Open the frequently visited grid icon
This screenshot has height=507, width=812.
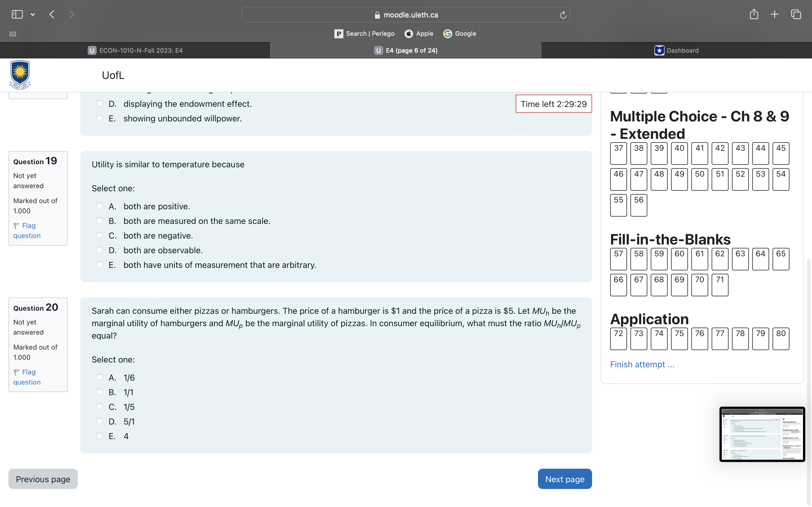pyautogui.click(x=12, y=34)
